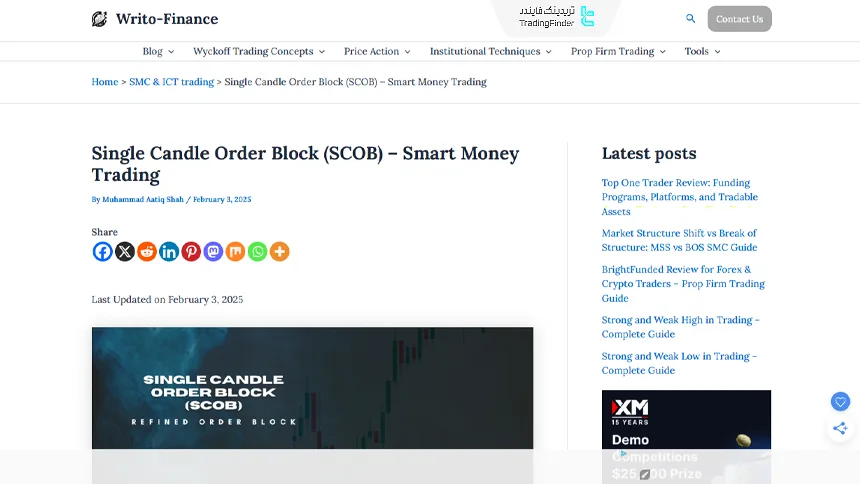Open more share options plus icon
The image size is (860, 484).
tap(279, 252)
